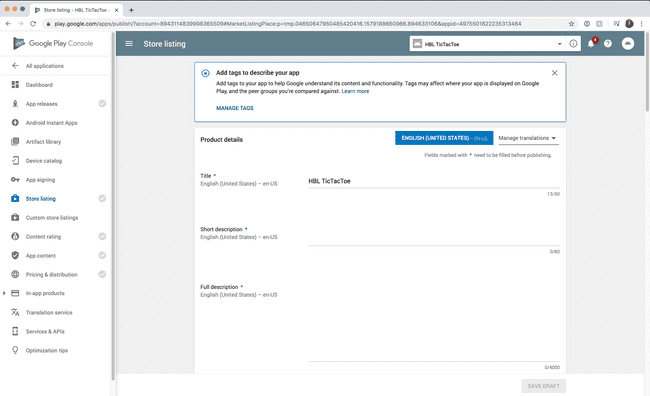650x396 pixels.
Task: Click the Optimization tips lightbulb icon
Action: [15, 350]
